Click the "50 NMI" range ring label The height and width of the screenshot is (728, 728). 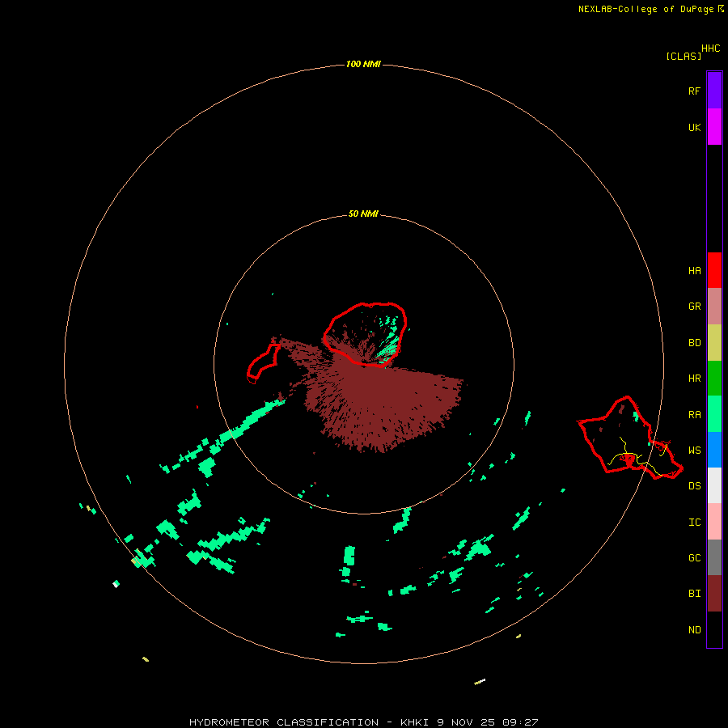coord(363,214)
